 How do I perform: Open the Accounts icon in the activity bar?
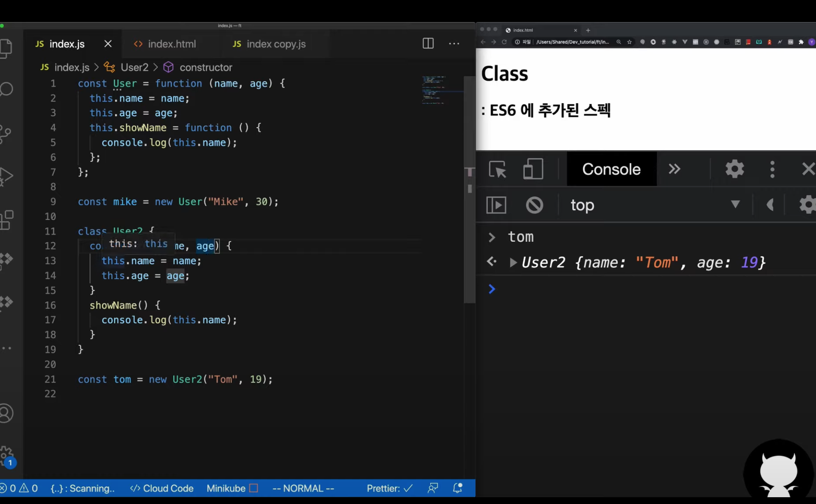coord(6,413)
